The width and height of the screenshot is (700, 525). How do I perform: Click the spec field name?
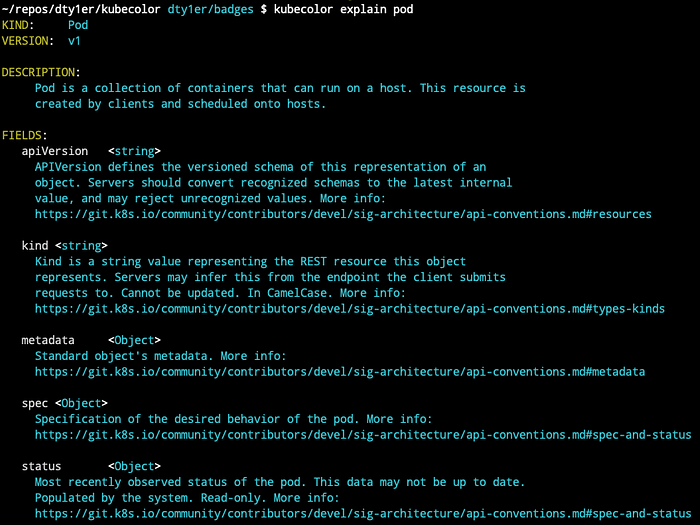(x=34, y=404)
